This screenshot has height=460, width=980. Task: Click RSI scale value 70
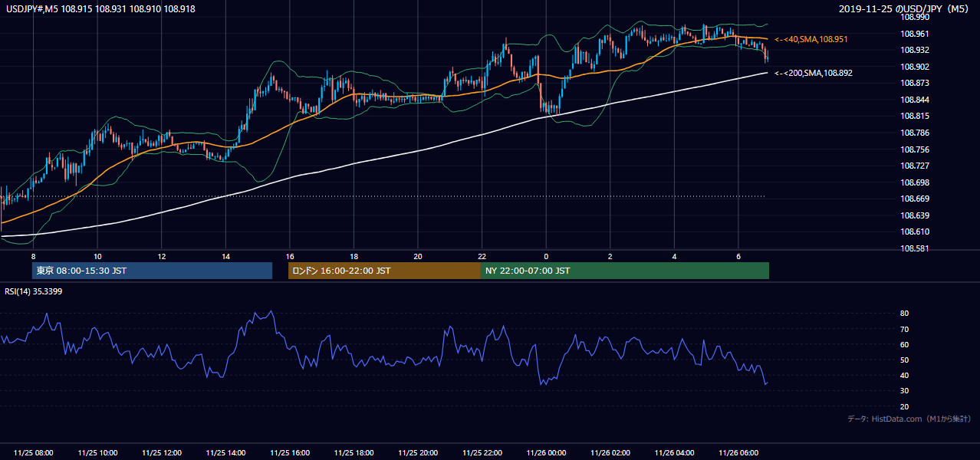tap(904, 329)
